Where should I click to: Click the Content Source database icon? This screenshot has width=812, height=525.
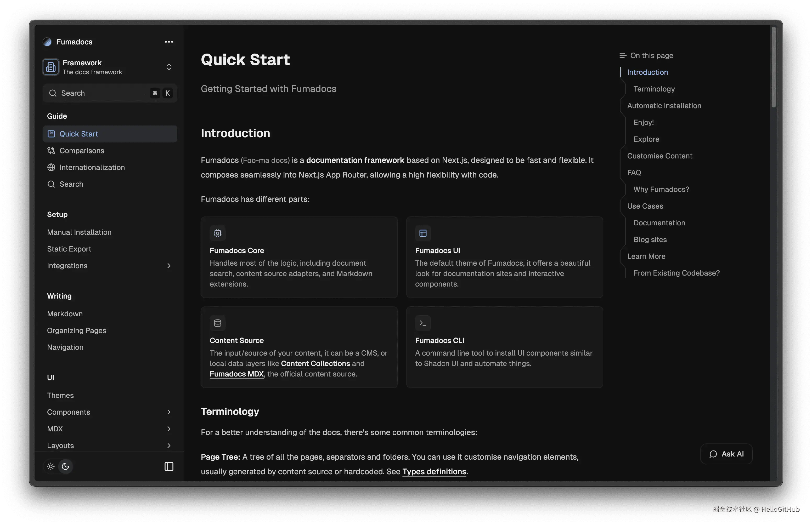click(x=218, y=323)
